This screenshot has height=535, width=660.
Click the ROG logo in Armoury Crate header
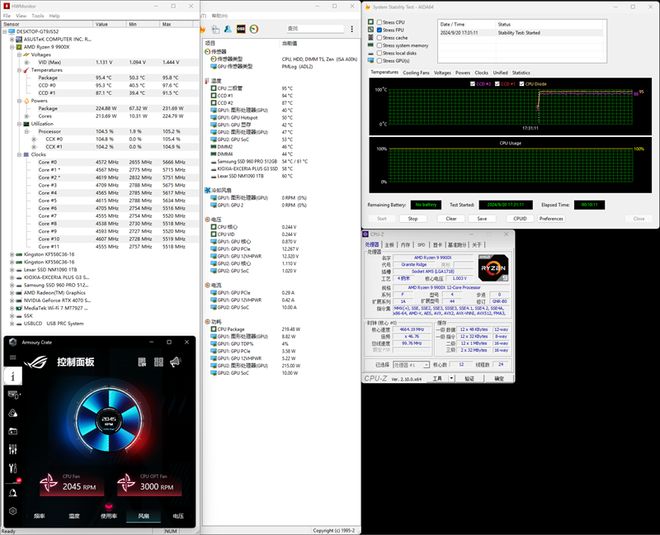36,362
